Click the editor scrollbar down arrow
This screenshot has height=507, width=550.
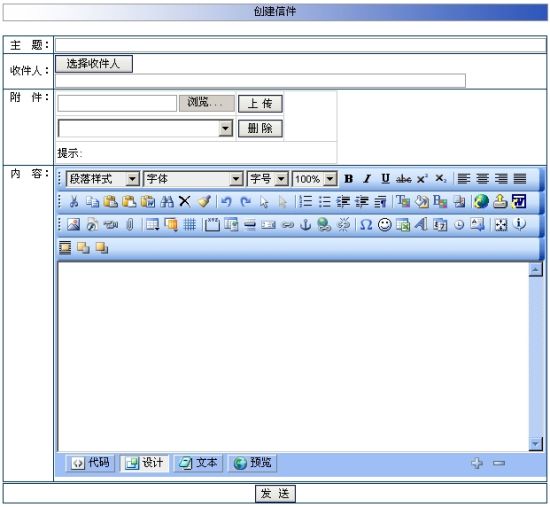(x=535, y=444)
